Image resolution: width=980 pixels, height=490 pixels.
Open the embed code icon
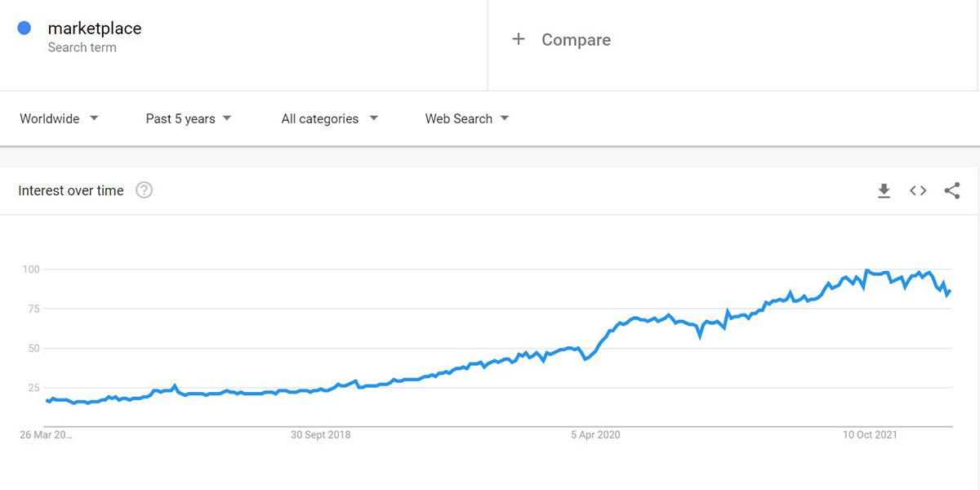(x=918, y=190)
